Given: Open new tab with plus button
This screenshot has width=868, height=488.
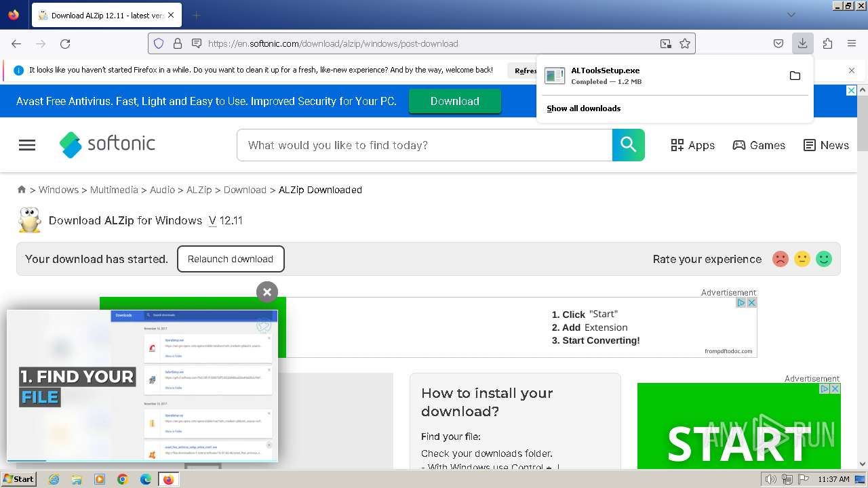Looking at the screenshot, I should coord(196,15).
